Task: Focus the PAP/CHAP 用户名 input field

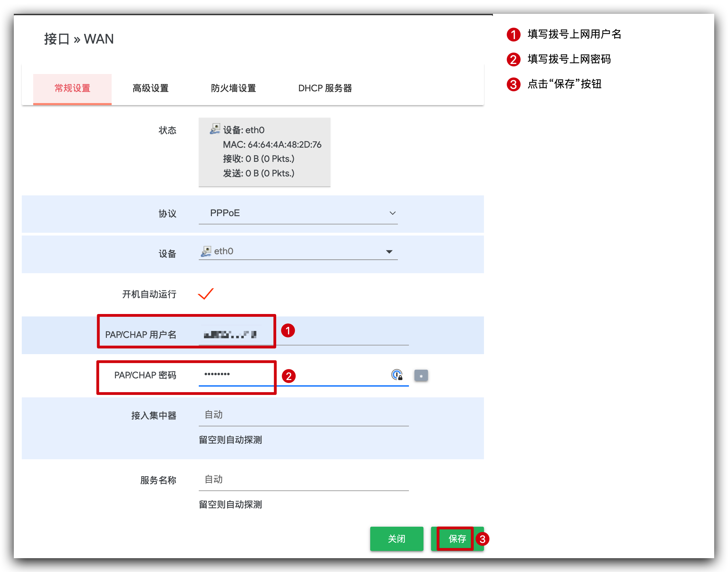Action: coord(304,335)
